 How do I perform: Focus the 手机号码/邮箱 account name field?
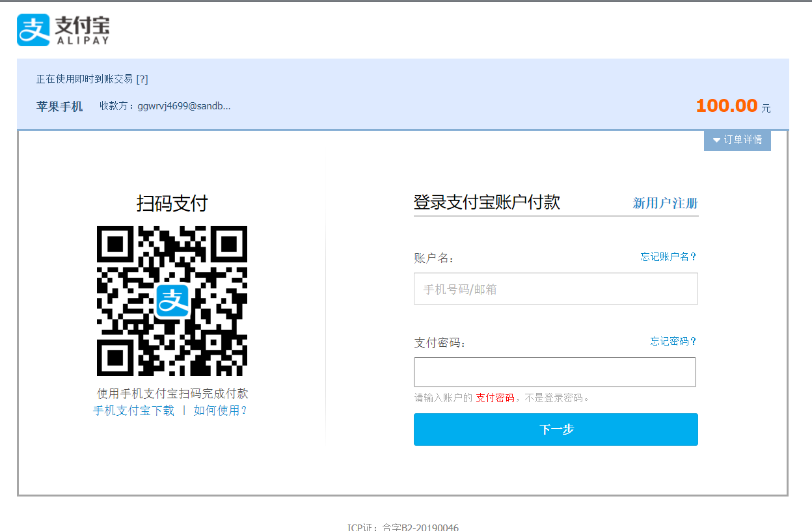tap(556, 289)
